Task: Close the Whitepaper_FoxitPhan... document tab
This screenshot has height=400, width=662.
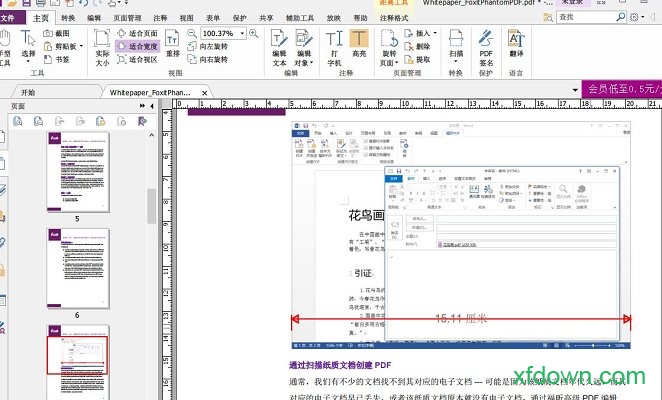Action: click(x=204, y=93)
